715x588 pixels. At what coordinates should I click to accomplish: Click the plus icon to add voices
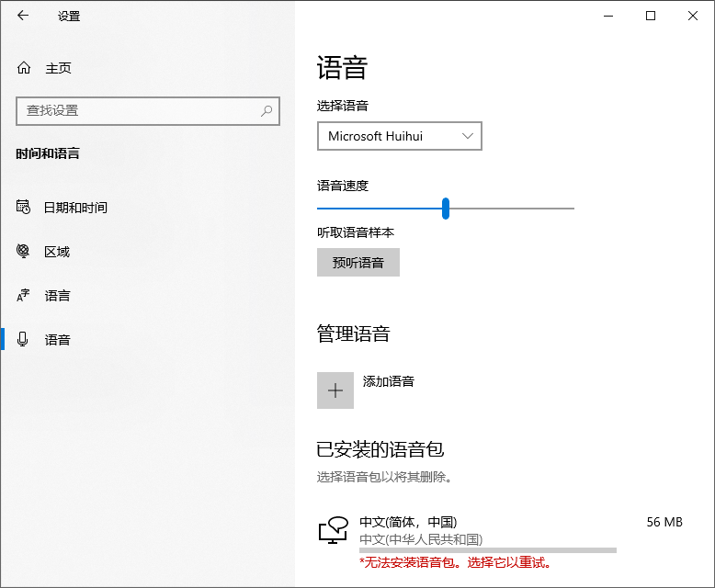pos(335,390)
